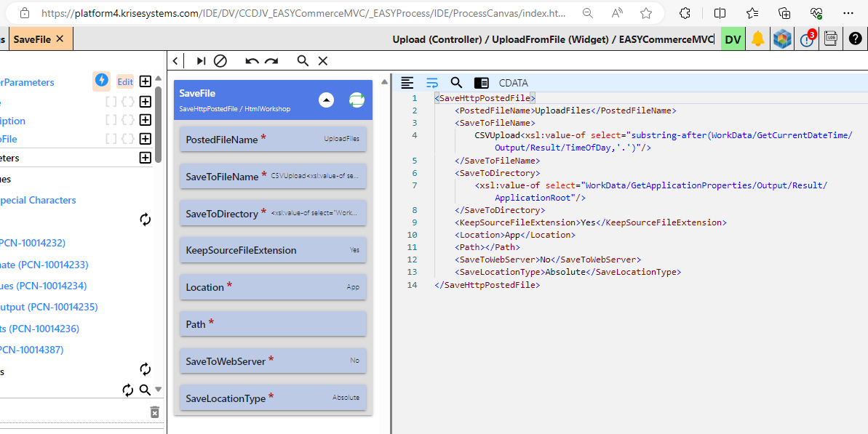The image size is (868, 434).
Task: Click the SaveLocationType parameter field
Action: (x=273, y=398)
